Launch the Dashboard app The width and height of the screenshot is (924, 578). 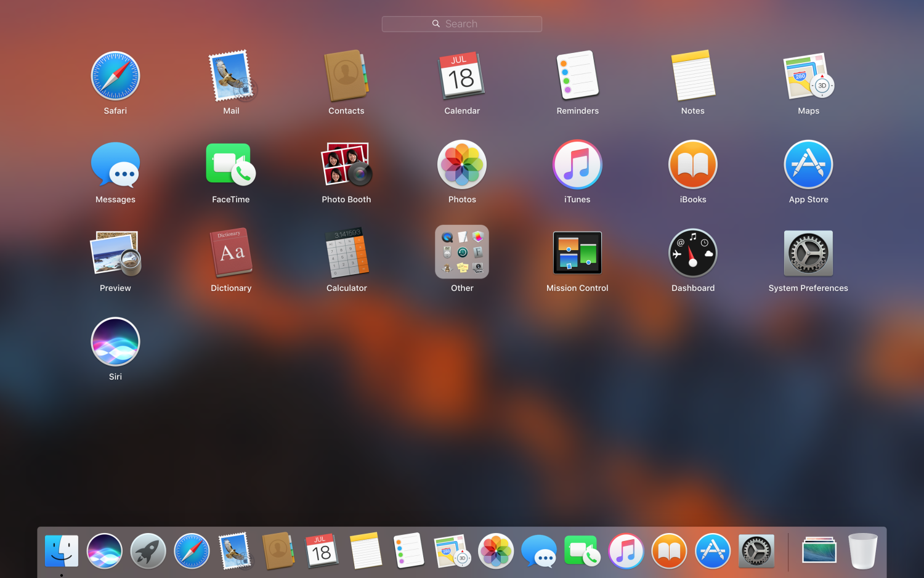click(693, 253)
